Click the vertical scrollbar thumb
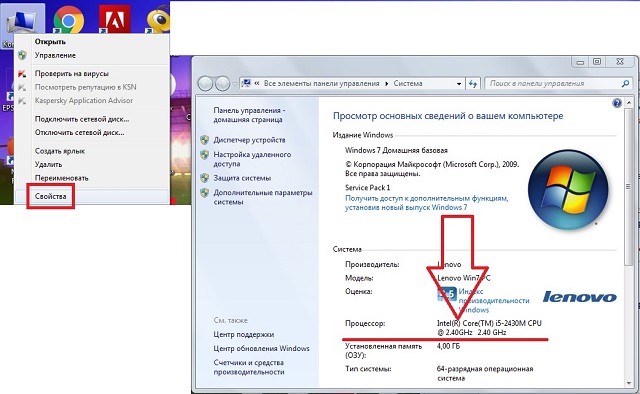Screen dimensions: 640x394 [x=629, y=186]
